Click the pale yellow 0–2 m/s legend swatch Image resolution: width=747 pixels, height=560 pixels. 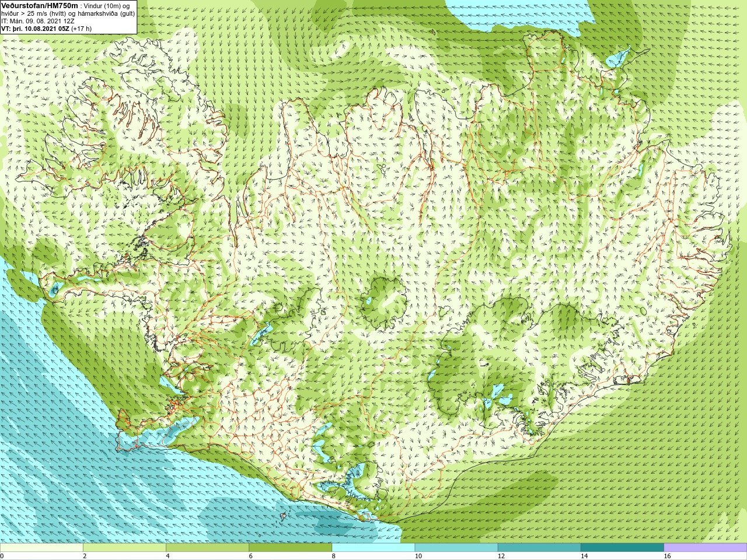(x=41, y=548)
